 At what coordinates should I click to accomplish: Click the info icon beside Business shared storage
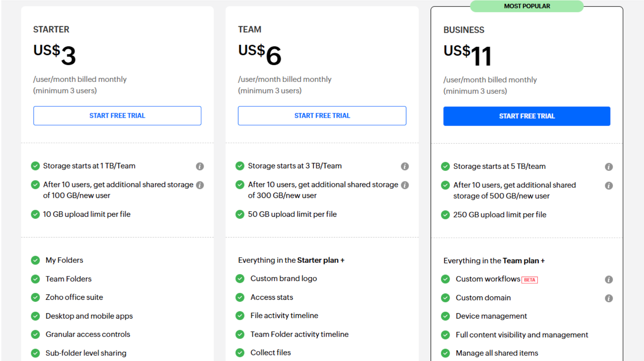(608, 185)
